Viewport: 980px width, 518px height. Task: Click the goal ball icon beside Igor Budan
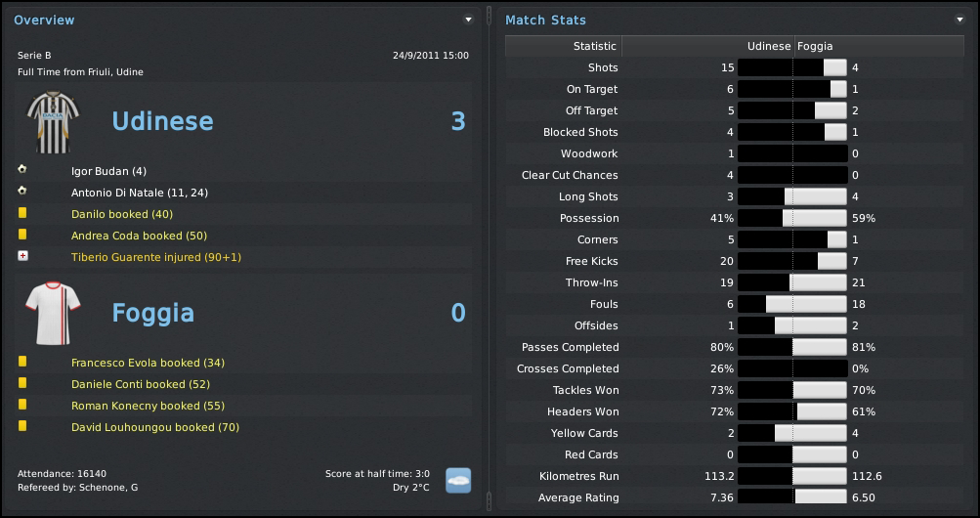tap(22, 170)
